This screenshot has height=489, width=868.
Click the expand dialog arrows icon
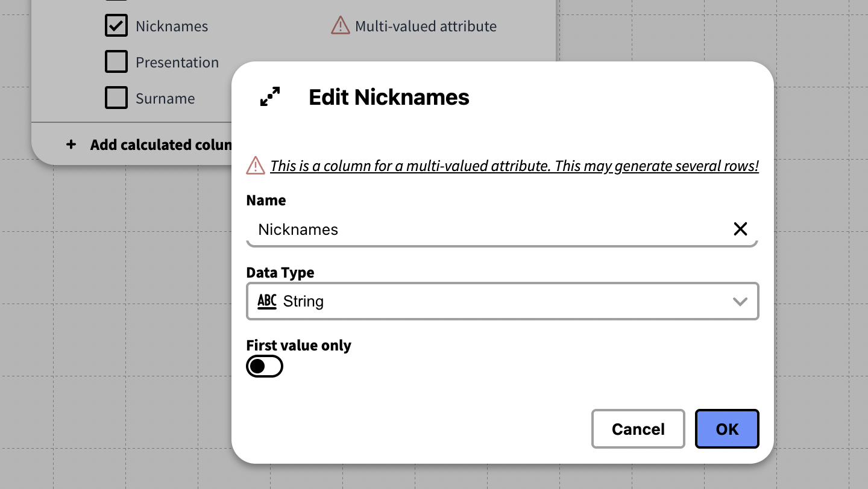point(270,97)
